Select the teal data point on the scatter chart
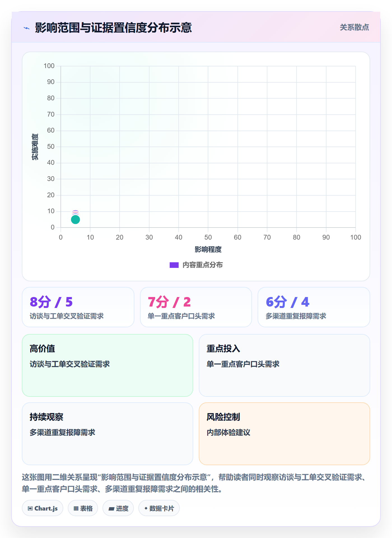 (75, 219)
